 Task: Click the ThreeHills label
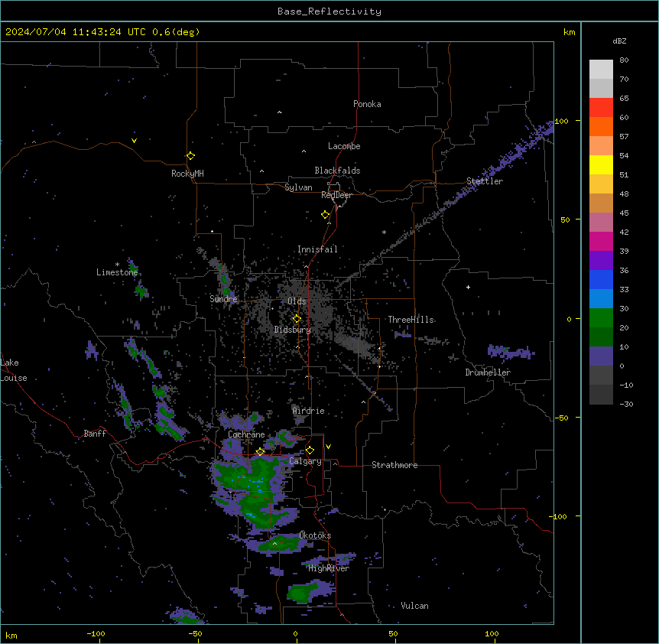click(411, 320)
